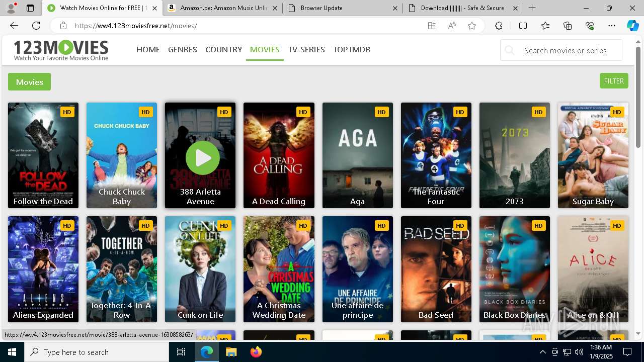Open the tab actions menu
644x362 pixels.
pos(30,8)
